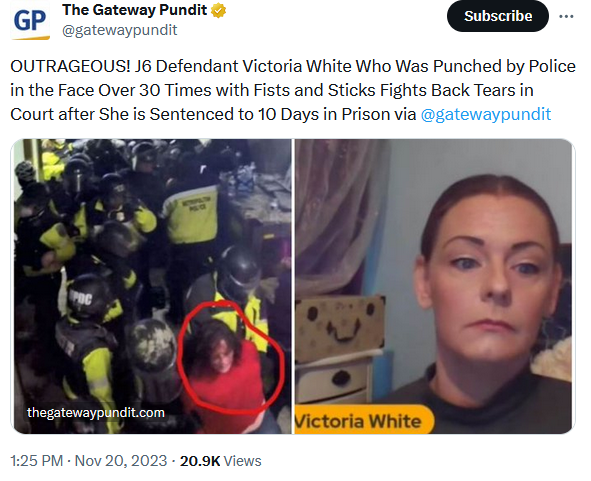
Task: Click the MPDC helmet in photo
Action: (x=87, y=298)
